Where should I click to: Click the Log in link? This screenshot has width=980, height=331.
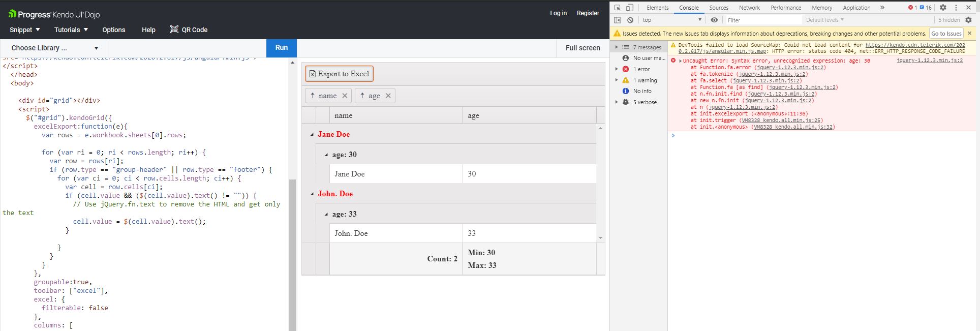tap(558, 13)
